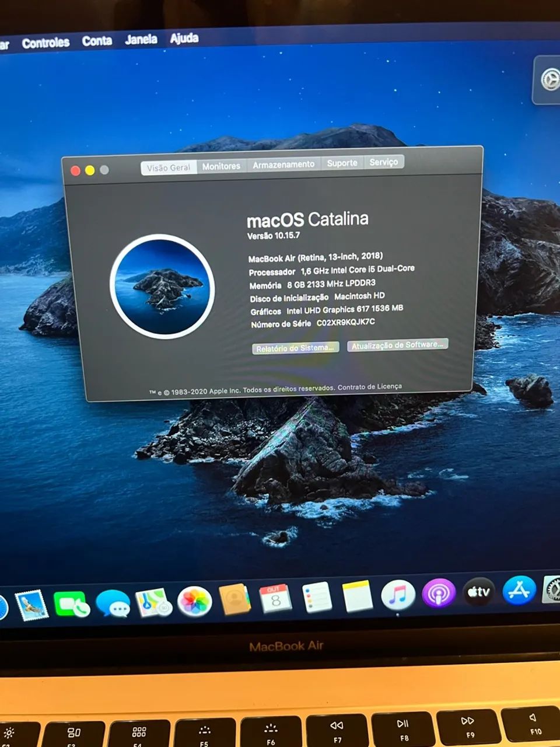Viewport: 560px width, 747px height.
Task: Select the Visão Geral tab
Action: (169, 167)
